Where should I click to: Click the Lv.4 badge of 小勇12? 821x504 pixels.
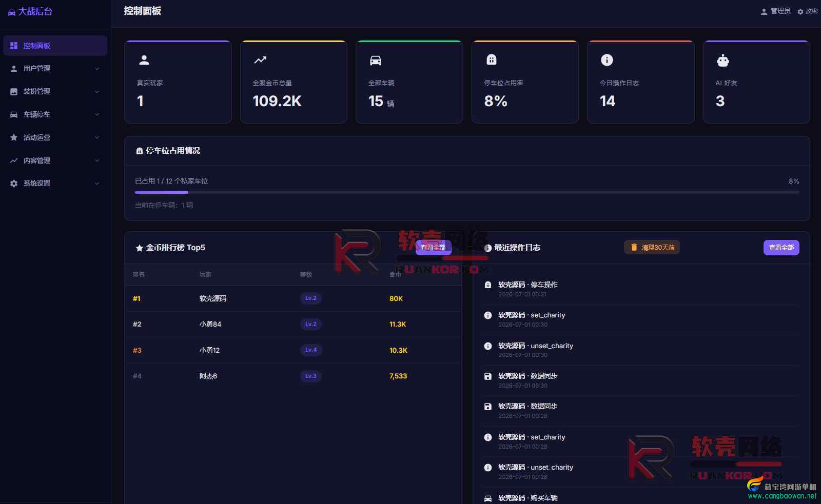[x=311, y=350]
